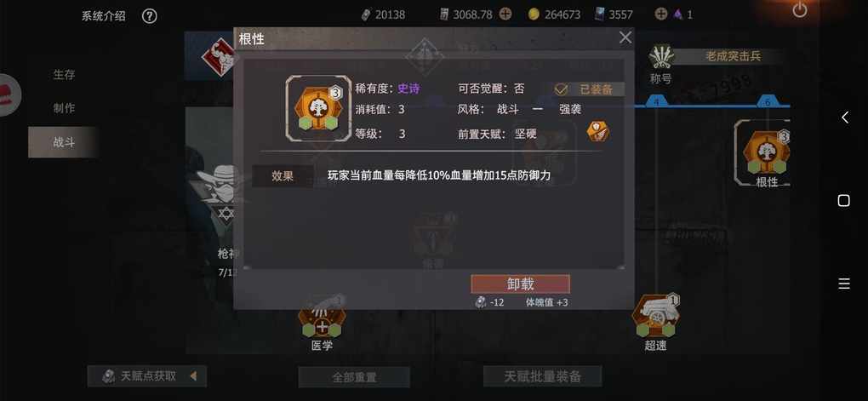868x401 pixels.
Task: Switch to the 制作 tab
Action: (64, 108)
